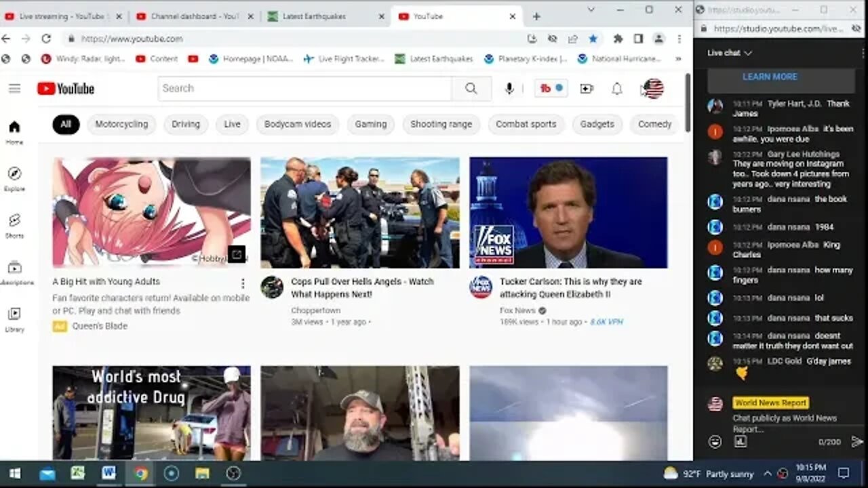
Task: Go back in Chrome
Action: (x=6, y=39)
